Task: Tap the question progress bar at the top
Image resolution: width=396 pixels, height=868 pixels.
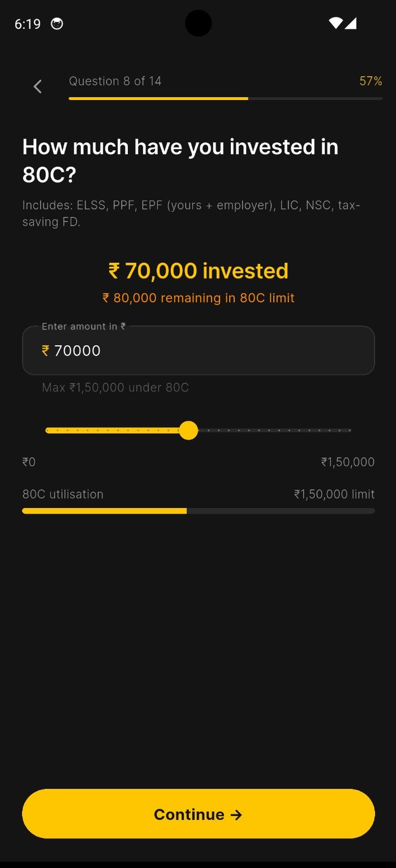Action: [x=225, y=98]
